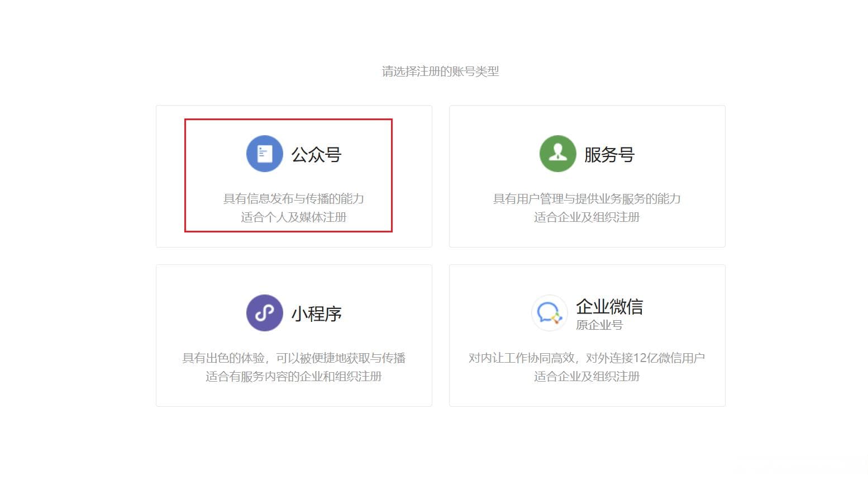868x480 pixels.
Task: Click text 具有出色的体验，可以被便捷地获取与传播
Action: click(x=294, y=358)
